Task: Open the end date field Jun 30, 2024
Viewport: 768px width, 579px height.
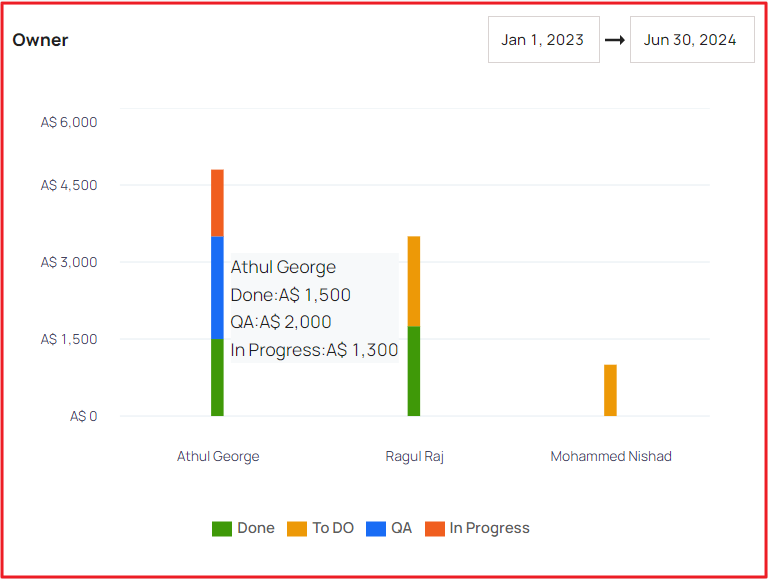Action: [x=692, y=40]
